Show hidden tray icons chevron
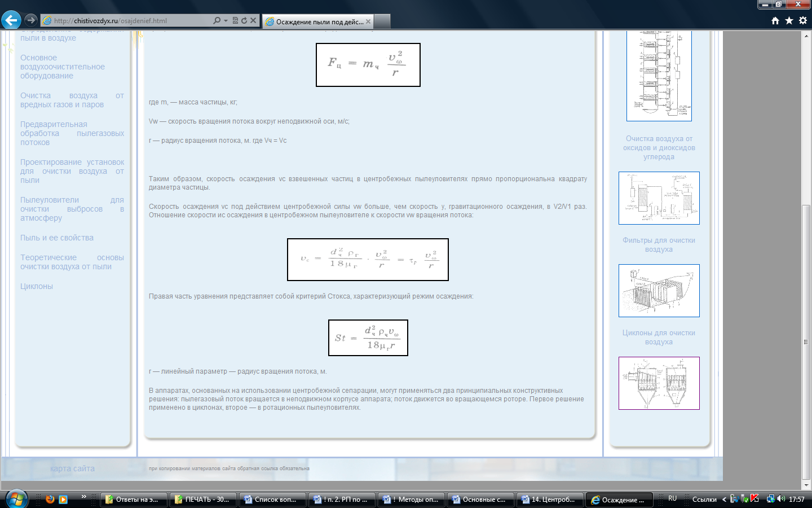The width and height of the screenshot is (812, 508). (x=724, y=500)
